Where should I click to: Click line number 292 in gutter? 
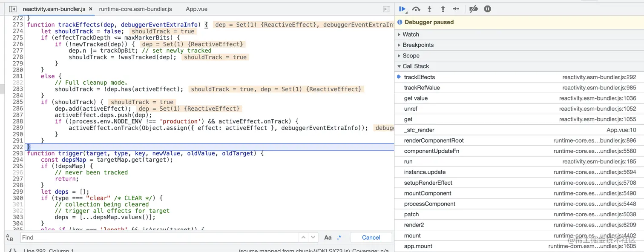[17, 147]
